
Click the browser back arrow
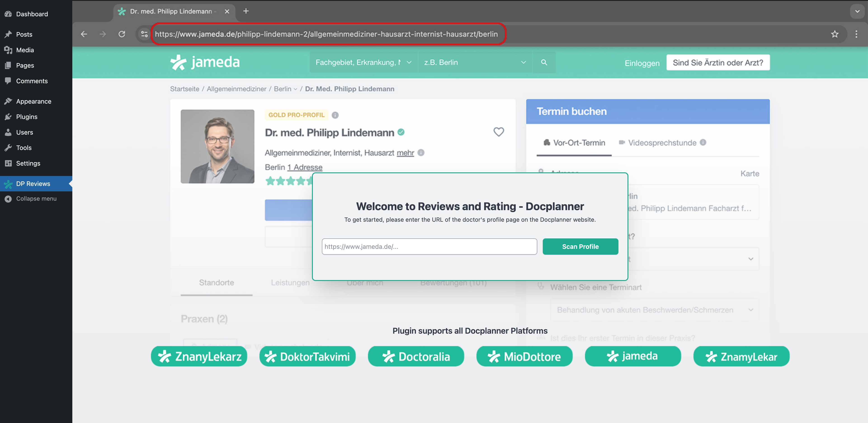84,34
